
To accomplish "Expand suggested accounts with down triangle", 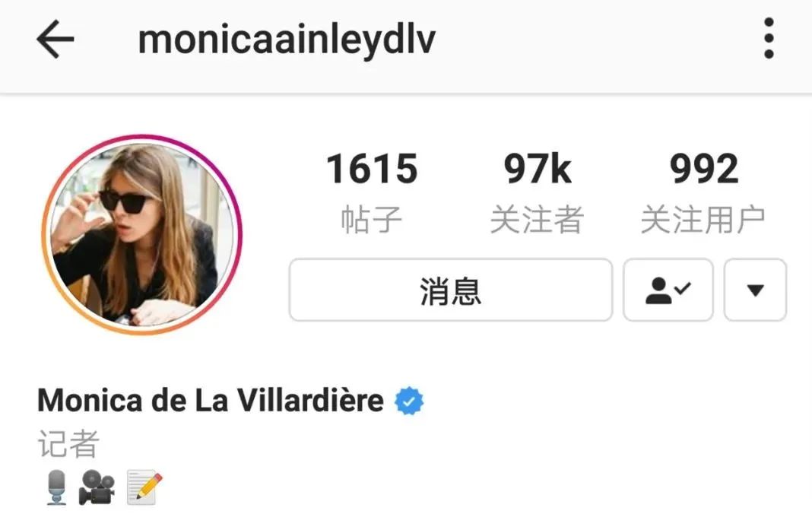I will pos(755,290).
